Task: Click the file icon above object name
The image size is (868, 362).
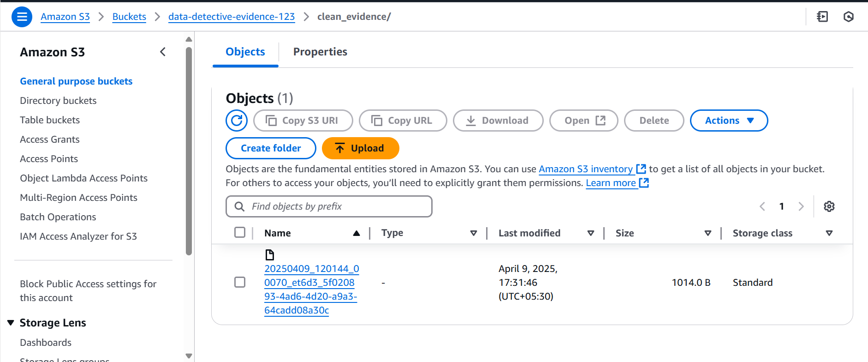Action: [x=270, y=255]
